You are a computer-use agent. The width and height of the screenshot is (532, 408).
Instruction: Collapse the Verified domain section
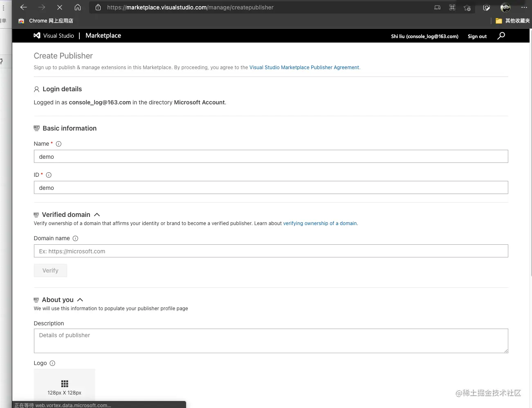pos(97,215)
